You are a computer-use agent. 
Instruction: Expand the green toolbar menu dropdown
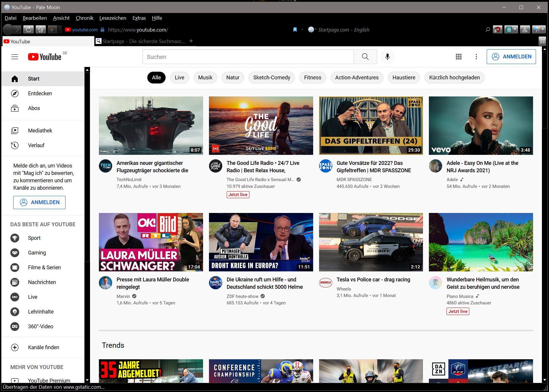coord(515,29)
